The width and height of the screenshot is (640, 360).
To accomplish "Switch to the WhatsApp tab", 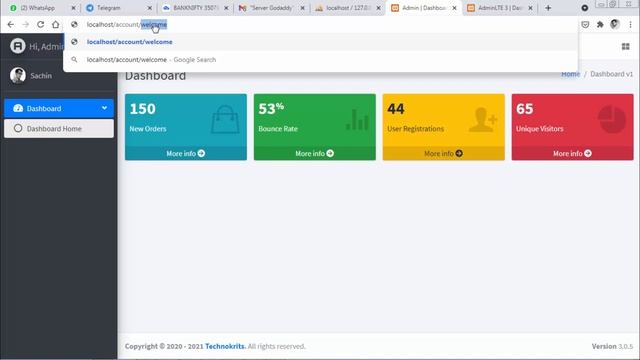I will [38, 8].
